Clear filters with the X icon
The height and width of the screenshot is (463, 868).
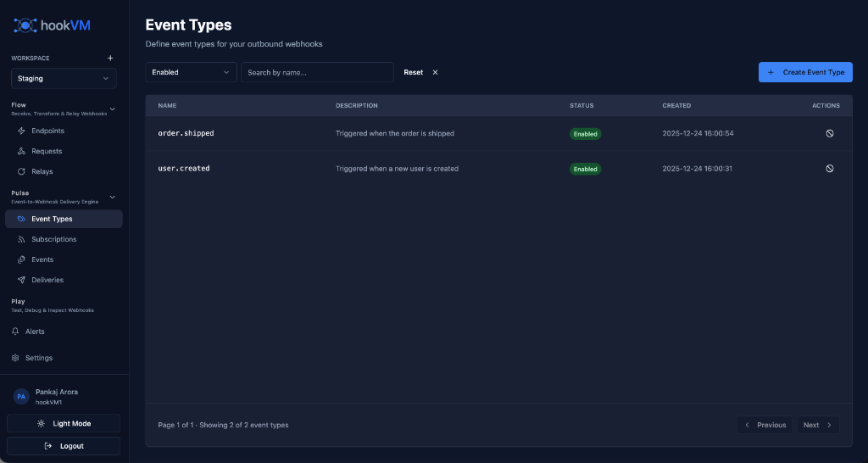[436, 73]
